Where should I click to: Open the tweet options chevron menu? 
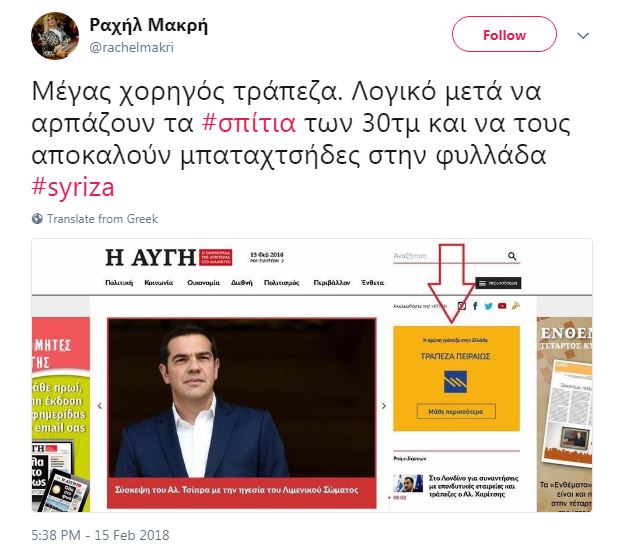tap(583, 36)
